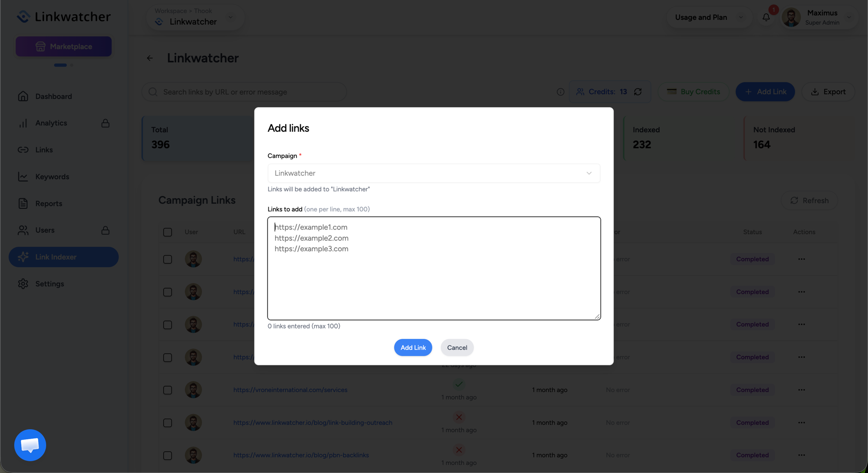Click the Settings gear icon
The image size is (868, 473).
tap(23, 284)
